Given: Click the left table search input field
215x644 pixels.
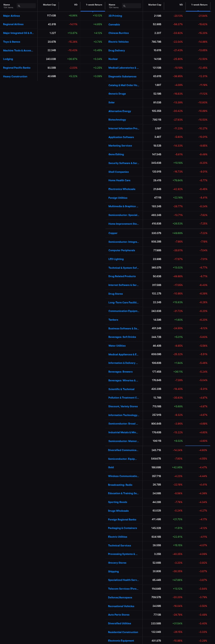Looking at the screenshot, I should [26, 6].
